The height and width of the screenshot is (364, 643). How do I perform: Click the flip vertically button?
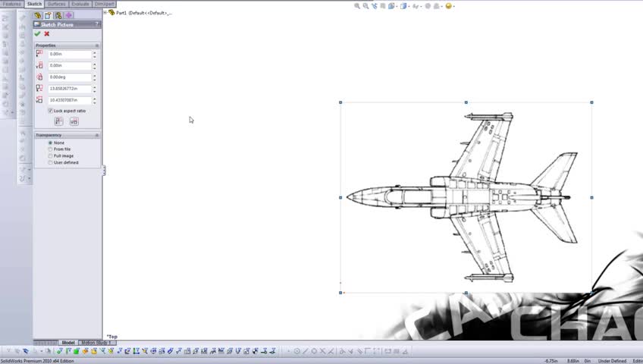[74, 121]
